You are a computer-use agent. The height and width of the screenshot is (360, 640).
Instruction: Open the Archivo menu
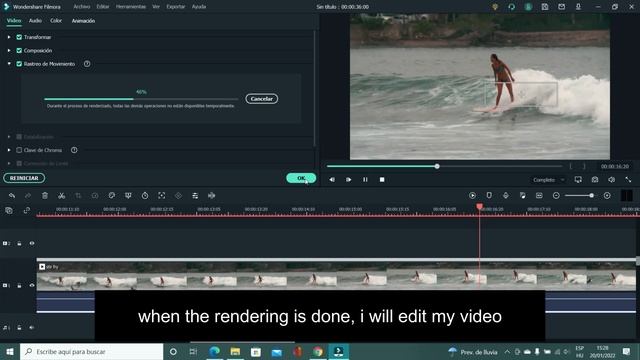tap(82, 7)
